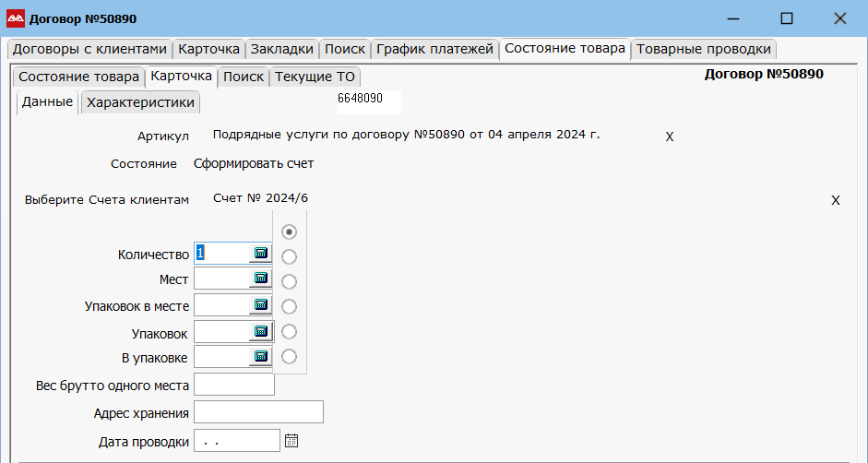Clear the Артикул value with X
Screen dimensions: 868x463
(x=670, y=137)
